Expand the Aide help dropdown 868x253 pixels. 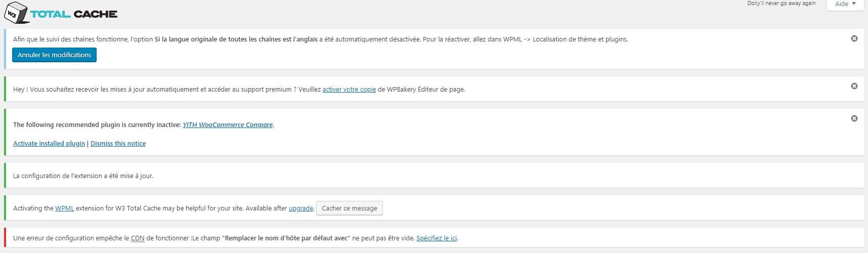click(x=845, y=4)
